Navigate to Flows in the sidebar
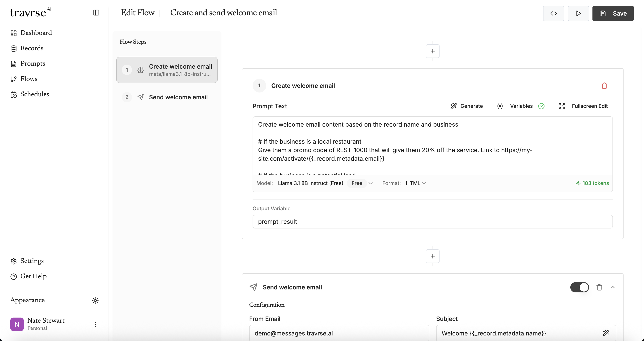 29,79
